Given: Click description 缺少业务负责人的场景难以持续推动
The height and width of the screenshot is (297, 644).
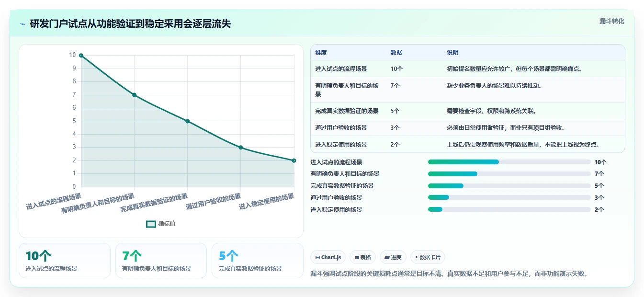Looking at the screenshot, I should click(x=494, y=85).
